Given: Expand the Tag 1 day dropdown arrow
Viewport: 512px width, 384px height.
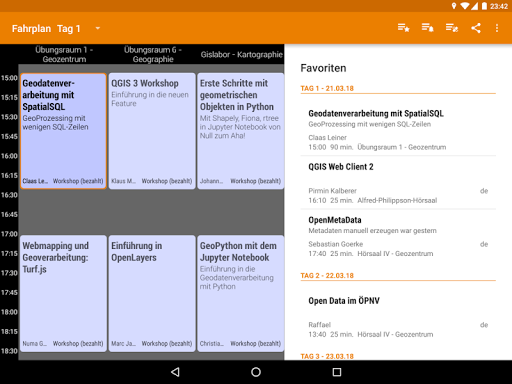Looking at the screenshot, I should point(98,28).
